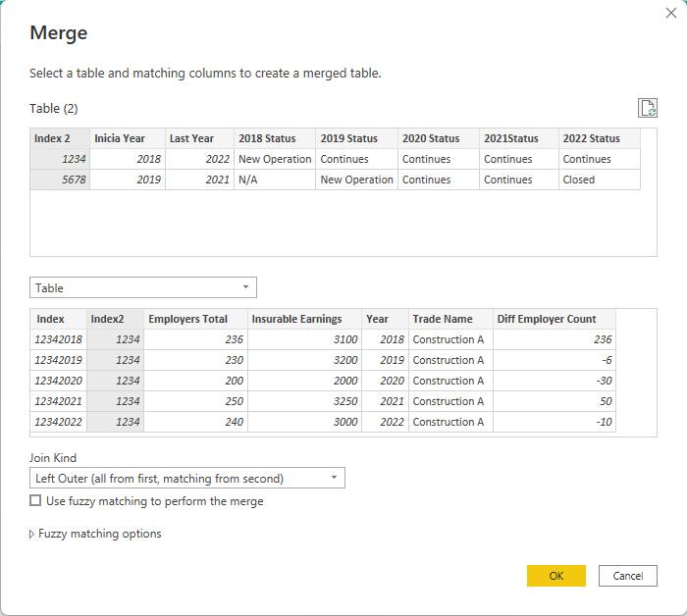Open the Join Kind dropdown

click(x=187, y=478)
